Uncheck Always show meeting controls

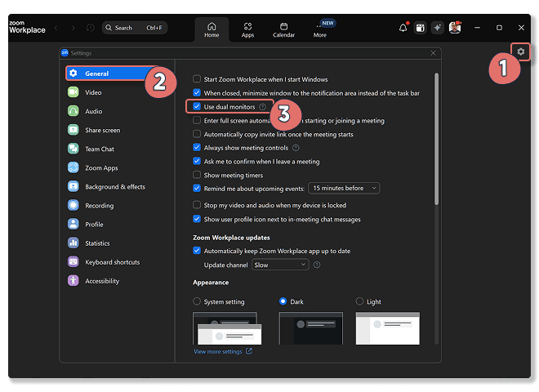[197, 148]
